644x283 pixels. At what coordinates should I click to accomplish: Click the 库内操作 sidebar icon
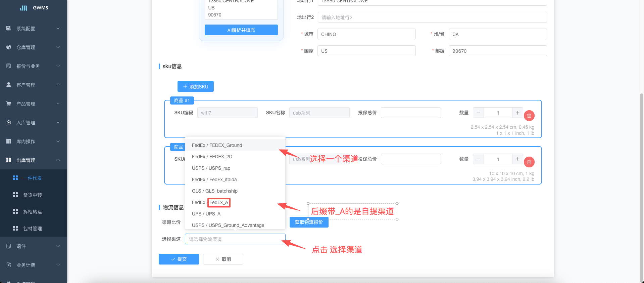point(9,141)
